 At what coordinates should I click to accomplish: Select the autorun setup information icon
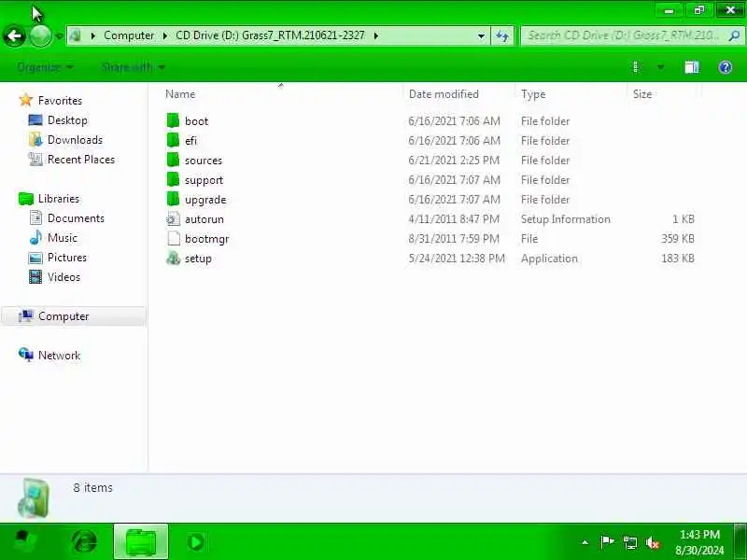click(x=173, y=219)
